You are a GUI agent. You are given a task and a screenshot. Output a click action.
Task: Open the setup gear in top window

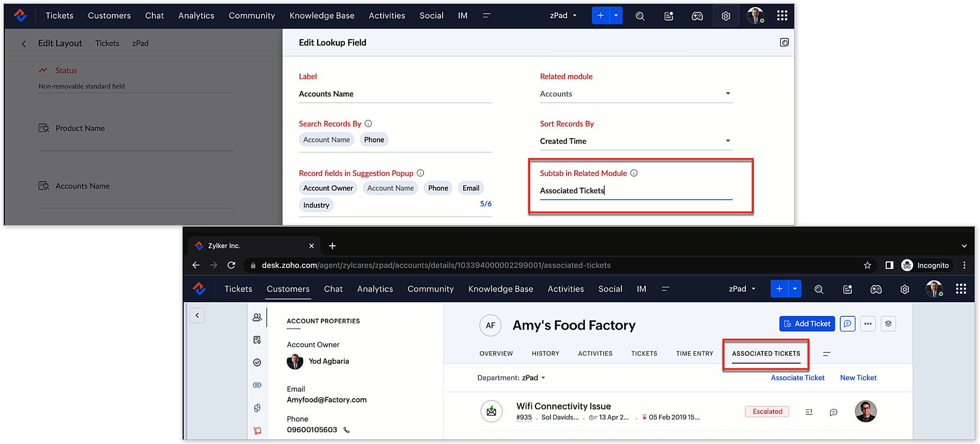[726, 16]
